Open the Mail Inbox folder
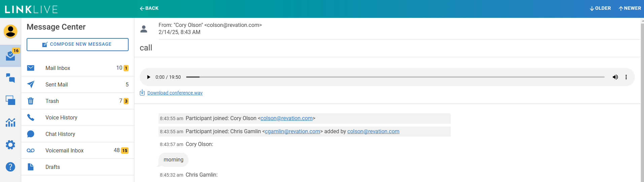The height and width of the screenshot is (182, 644). click(x=58, y=68)
